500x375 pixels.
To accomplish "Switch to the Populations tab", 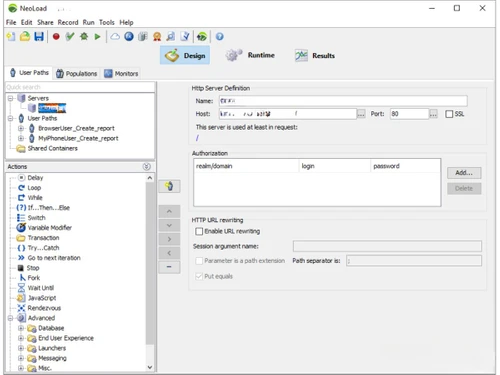I will coord(77,73).
